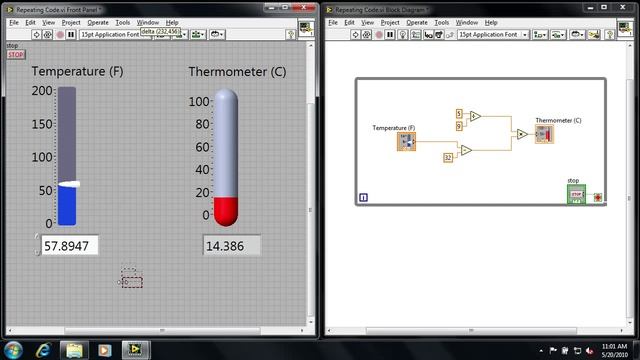Screen dimensions: 640x360
Task: Open Tools menu in Front Panel window
Action: (x=122, y=22)
